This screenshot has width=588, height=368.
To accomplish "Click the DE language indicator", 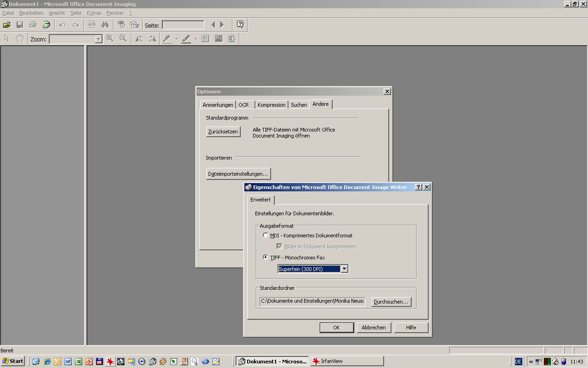I will 518,362.
